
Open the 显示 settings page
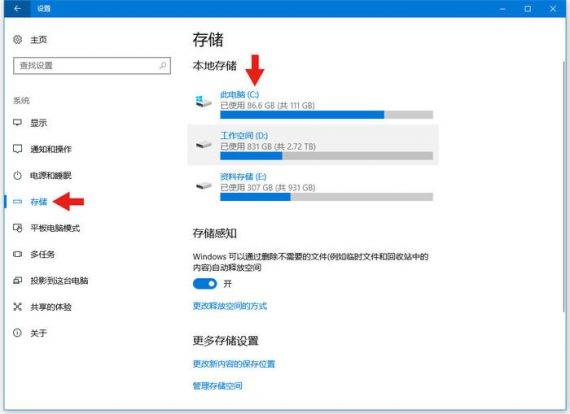click(x=38, y=122)
